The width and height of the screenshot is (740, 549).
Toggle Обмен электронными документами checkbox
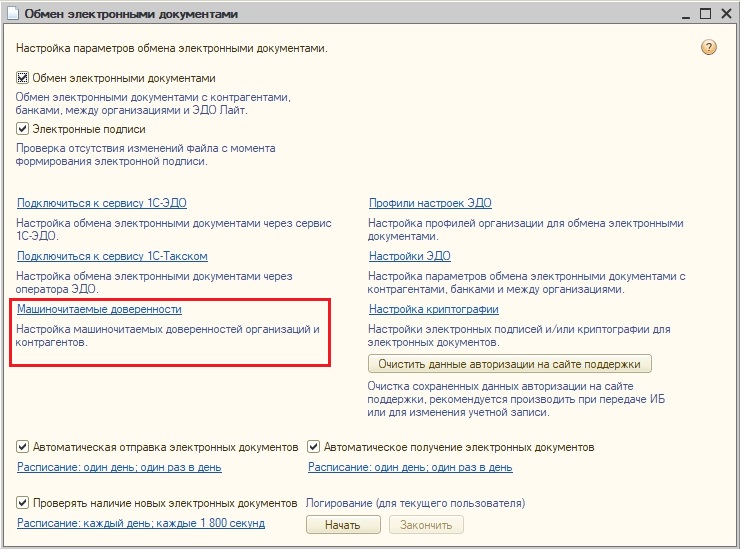[x=22, y=77]
